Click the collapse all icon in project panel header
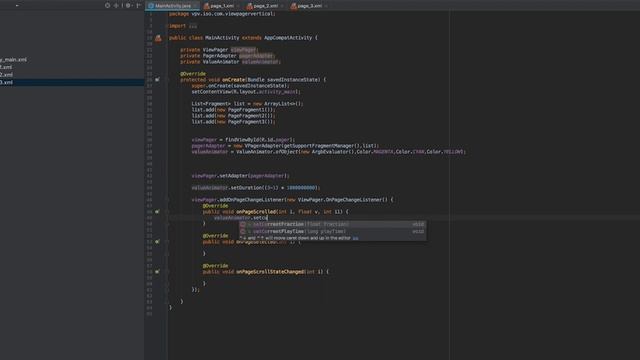The height and width of the screenshot is (360, 640). [x=117, y=6]
